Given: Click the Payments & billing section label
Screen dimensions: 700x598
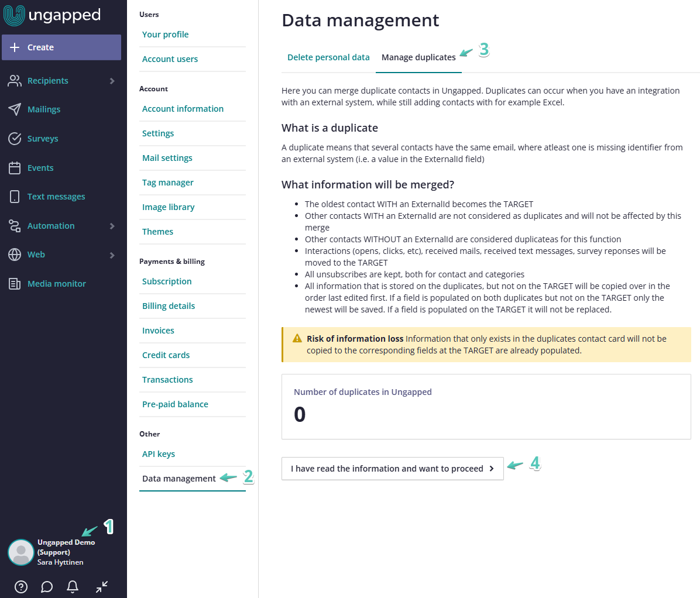Looking at the screenshot, I should 172,262.
